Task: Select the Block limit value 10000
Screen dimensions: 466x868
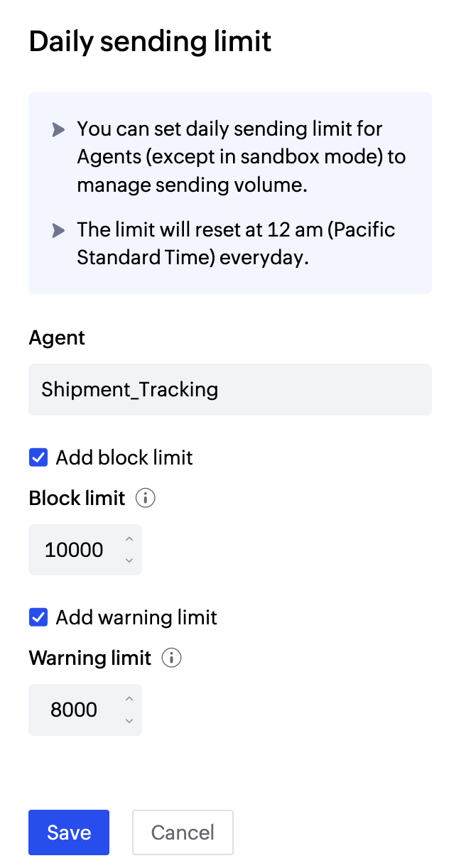Action: (x=75, y=549)
